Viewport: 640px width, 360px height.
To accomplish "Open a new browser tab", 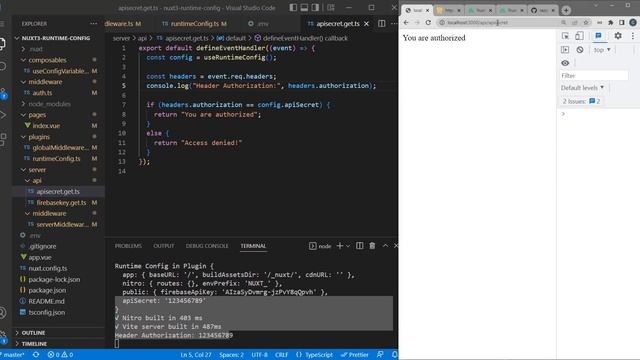I will click(566, 10).
